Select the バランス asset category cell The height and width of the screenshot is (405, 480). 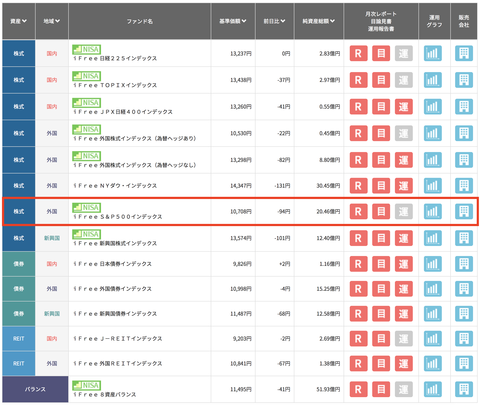coord(35,389)
